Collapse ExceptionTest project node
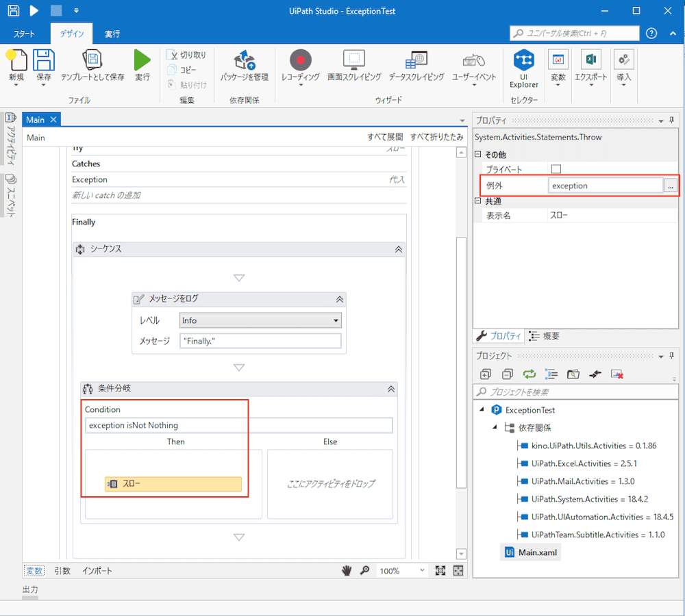685x616 pixels. pos(482,409)
